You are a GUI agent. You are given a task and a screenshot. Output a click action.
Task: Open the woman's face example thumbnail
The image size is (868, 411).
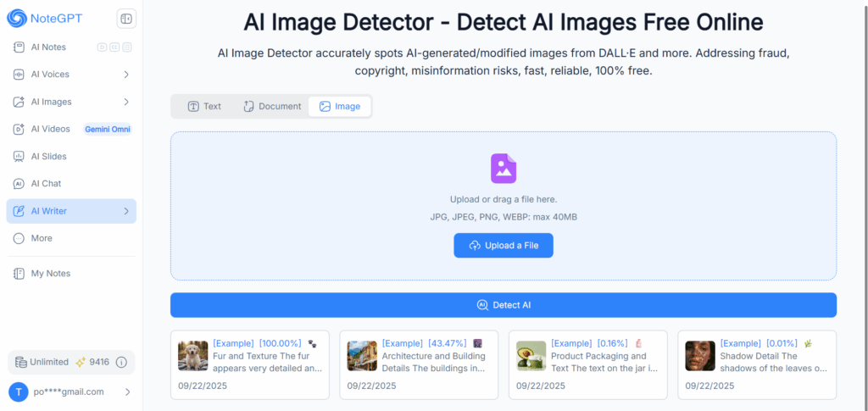tap(700, 356)
